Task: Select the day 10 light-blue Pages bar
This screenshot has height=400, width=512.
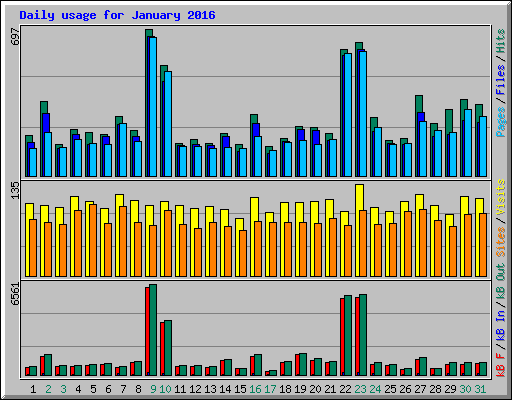Action: click(x=168, y=124)
